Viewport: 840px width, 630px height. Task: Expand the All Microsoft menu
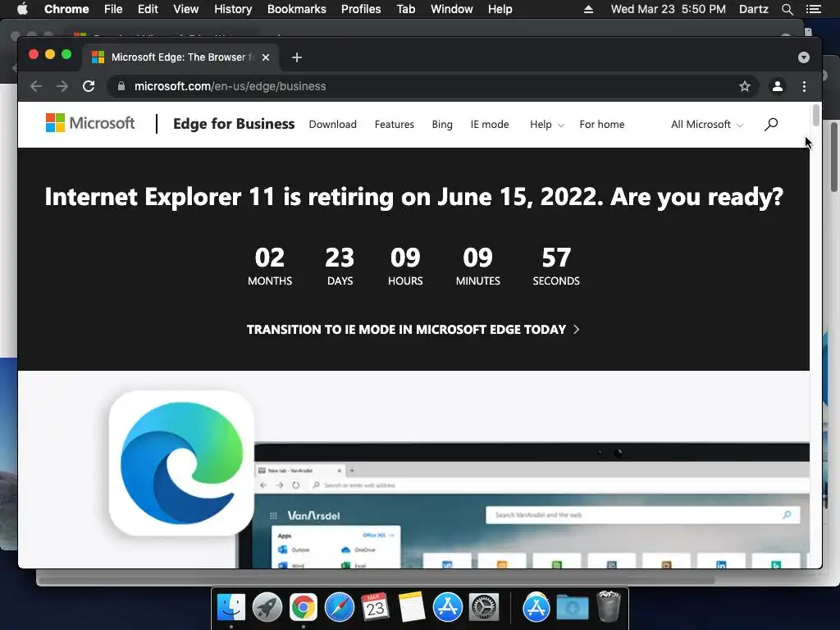706,125
